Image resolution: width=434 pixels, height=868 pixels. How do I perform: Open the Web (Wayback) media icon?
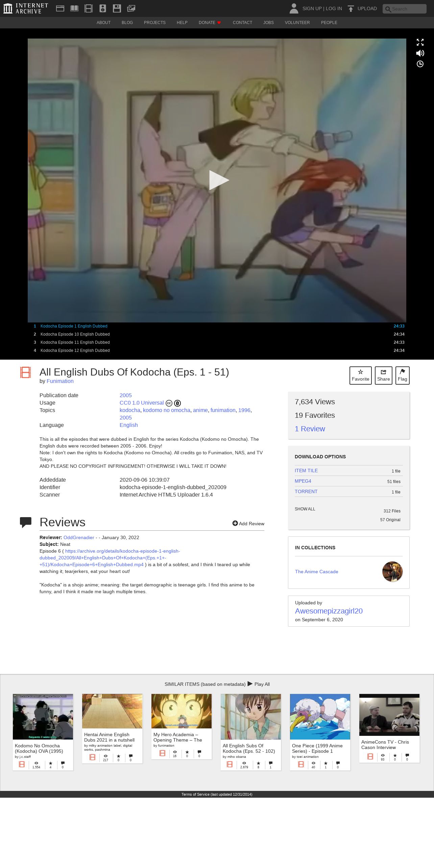coord(60,8)
